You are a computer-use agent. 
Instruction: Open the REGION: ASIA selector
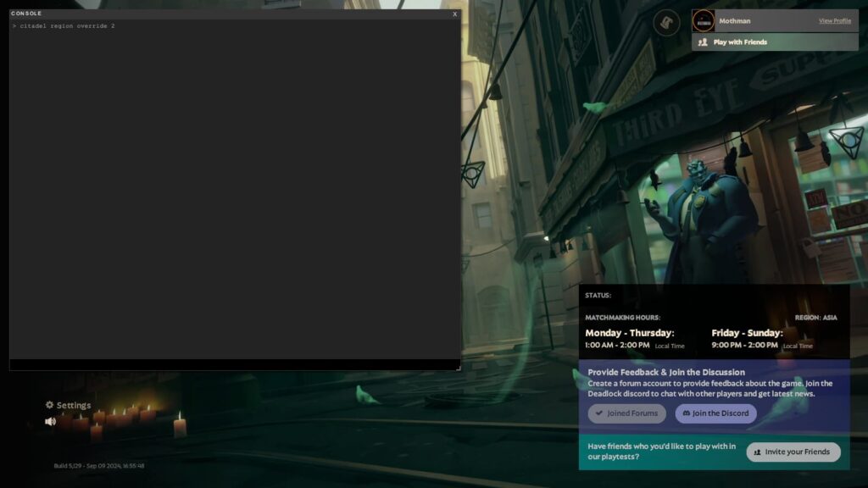point(815,317)
